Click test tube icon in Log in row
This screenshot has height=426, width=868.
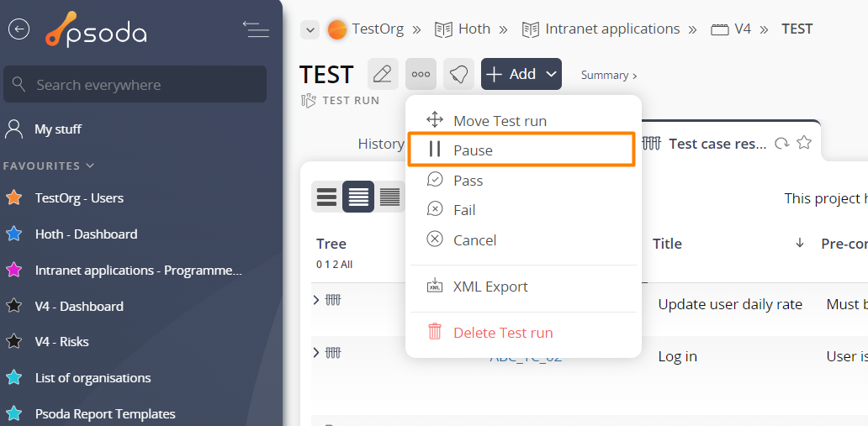pos(333,352)
